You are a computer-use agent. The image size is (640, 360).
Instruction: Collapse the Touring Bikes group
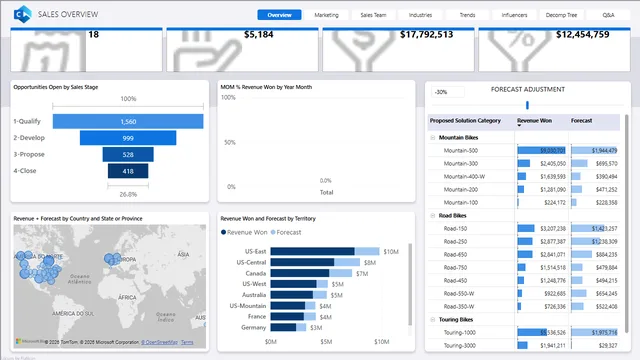[433, 320]
